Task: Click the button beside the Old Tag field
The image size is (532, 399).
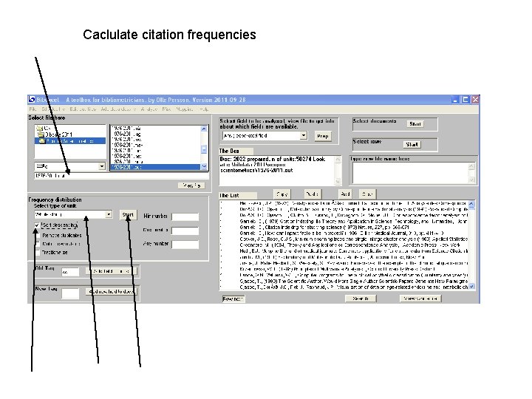Action: [x=112, y=271]
